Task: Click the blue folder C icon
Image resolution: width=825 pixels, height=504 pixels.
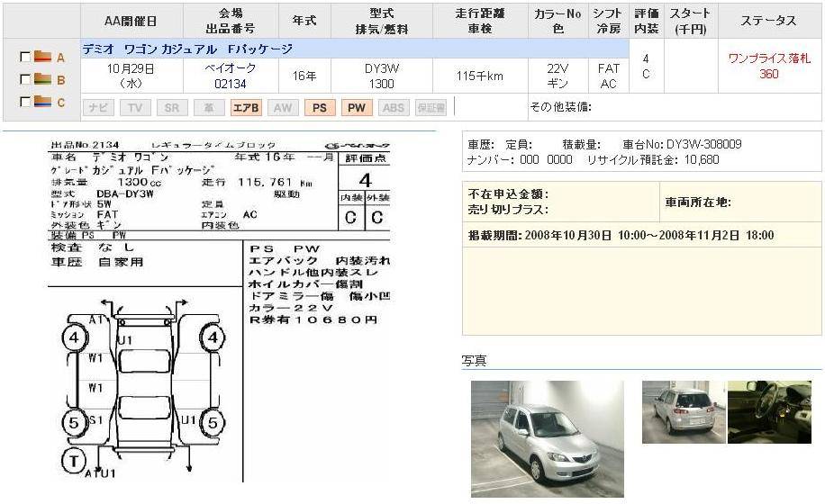Action: point(42,101)
